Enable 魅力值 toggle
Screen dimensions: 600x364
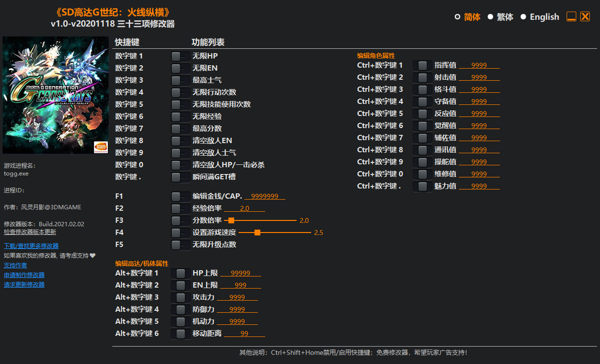[x=422, y=186]
